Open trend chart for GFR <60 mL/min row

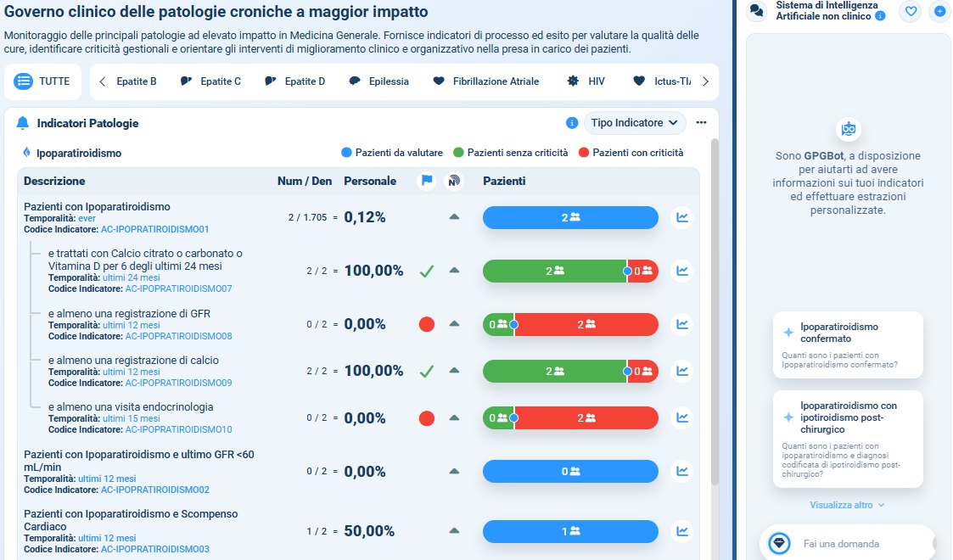[682, 471]
